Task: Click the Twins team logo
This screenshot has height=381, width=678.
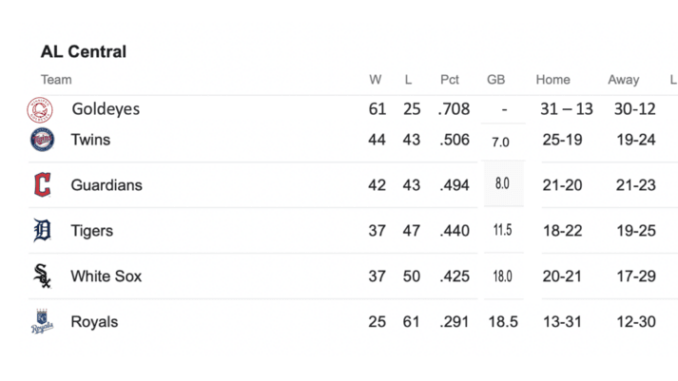Action: [x=42, y=140]
